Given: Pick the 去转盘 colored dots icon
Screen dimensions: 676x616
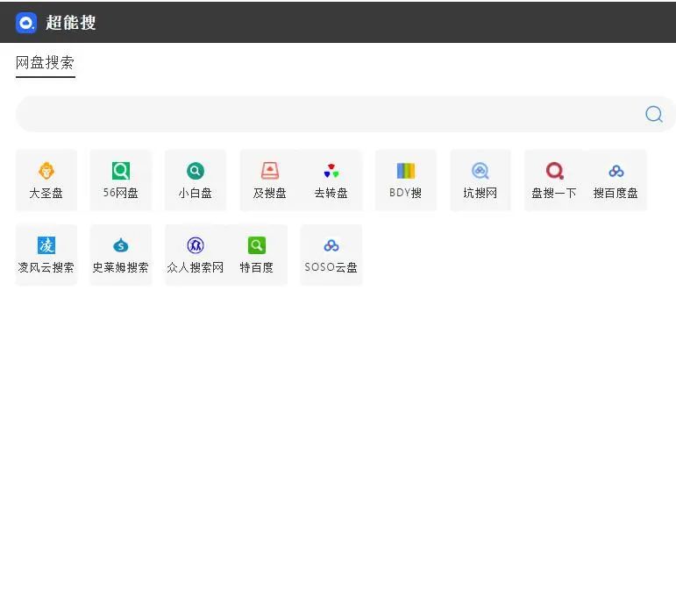Looking at the screenshot, I should point(331,171).
